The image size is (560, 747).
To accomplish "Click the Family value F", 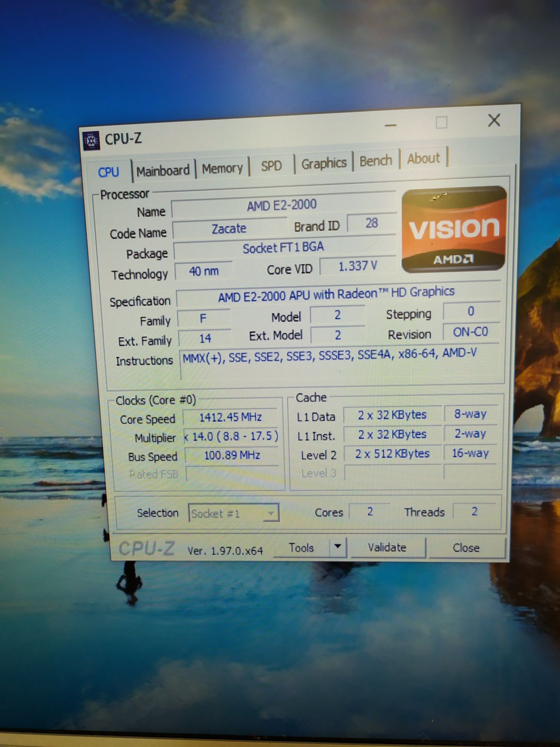I will [203, 318].
